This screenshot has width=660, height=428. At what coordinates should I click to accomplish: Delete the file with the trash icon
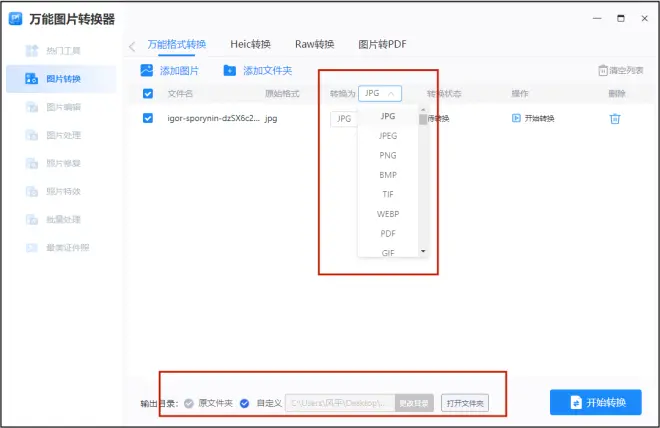pos(615,118)
